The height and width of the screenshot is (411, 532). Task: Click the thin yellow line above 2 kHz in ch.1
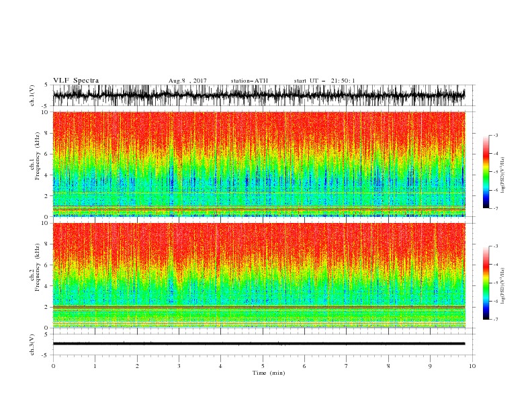pyautogui.click(x=259, y=193)
